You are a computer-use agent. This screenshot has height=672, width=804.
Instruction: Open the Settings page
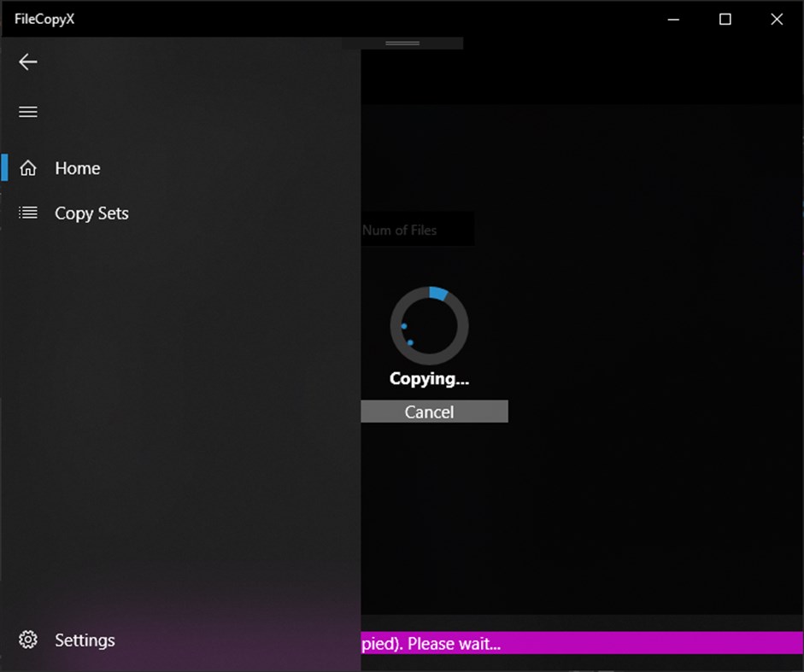coord(85,640)
